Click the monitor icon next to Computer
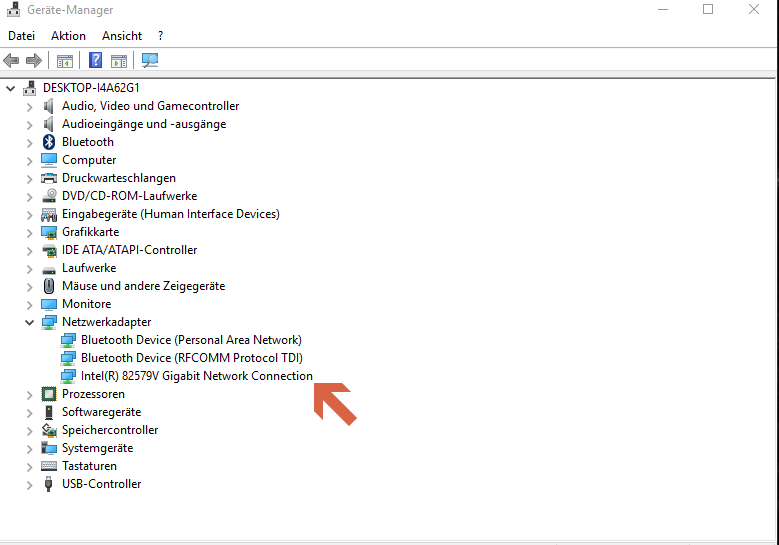 [x=49, y=160]
